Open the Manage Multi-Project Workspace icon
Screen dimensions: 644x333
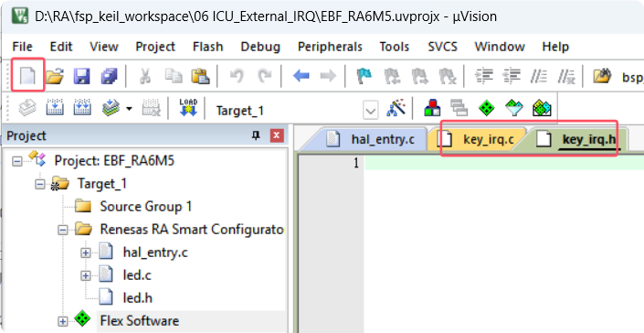(x=459, y=108)
